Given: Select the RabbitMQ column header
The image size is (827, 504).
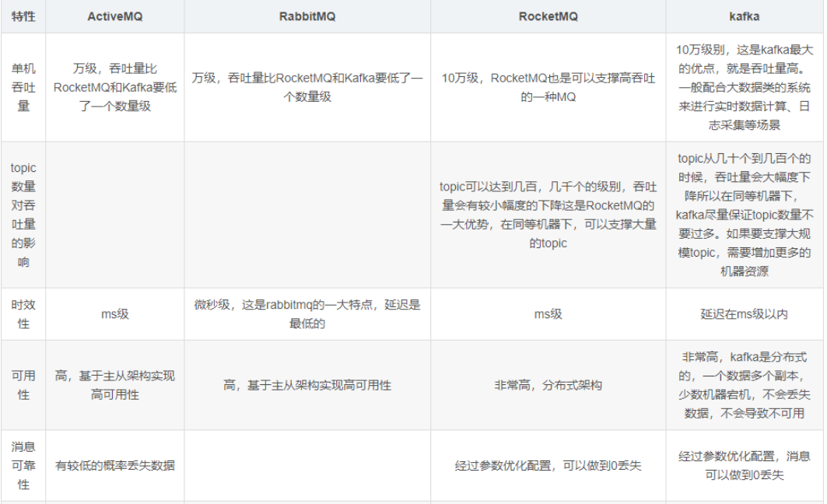Looking at the screenshot, I should tap(307, 16).
